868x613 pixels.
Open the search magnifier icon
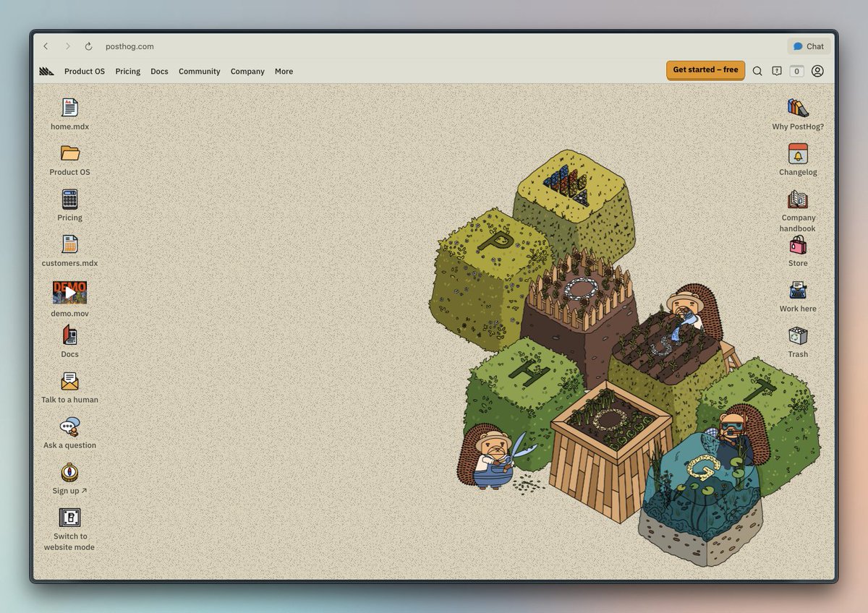(757, 71)
